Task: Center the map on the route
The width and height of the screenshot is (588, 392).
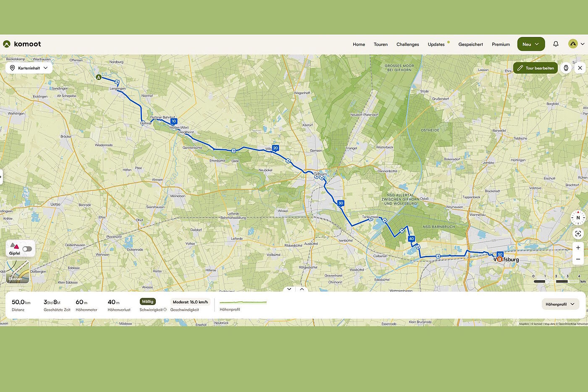Action: 578,234
